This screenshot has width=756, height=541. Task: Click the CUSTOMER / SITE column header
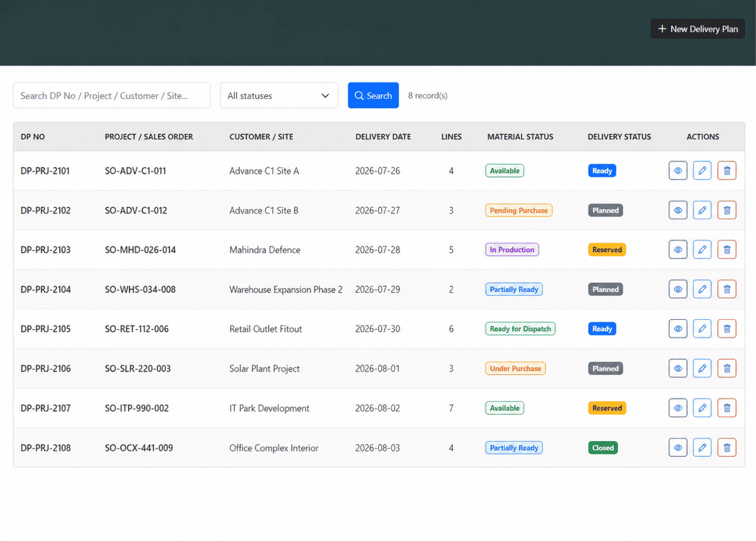click(261, 137)
